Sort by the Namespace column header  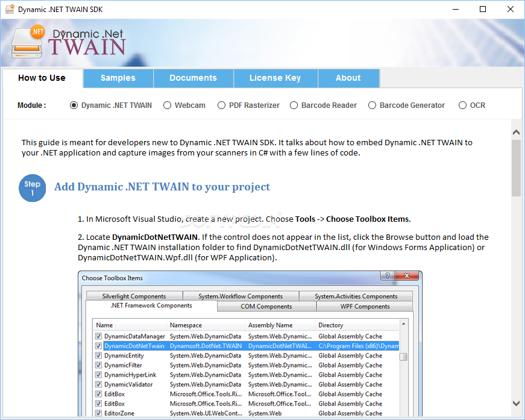pyautogui.click(x=206, y=325)
